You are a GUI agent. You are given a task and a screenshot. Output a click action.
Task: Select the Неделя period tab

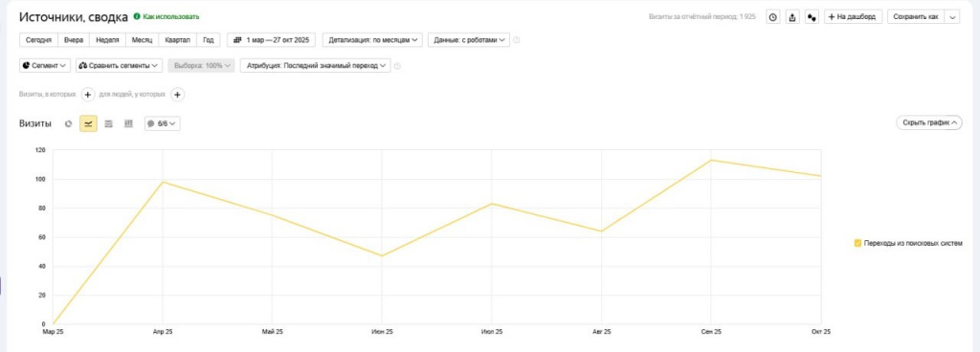[x=107, y=40]
